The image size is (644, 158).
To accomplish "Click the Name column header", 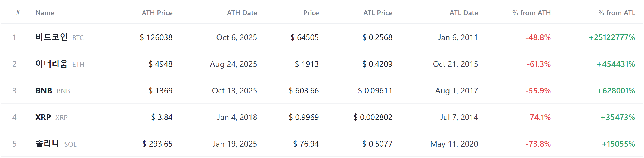I will 45,13.
